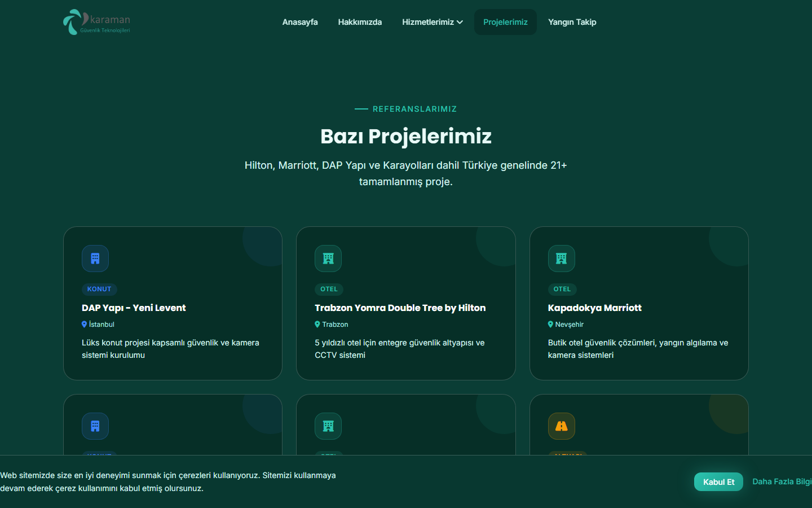This screenshot has height=508, width=812.
Task: Open the Hakkımızda page
Action: [x=360, y=22]
